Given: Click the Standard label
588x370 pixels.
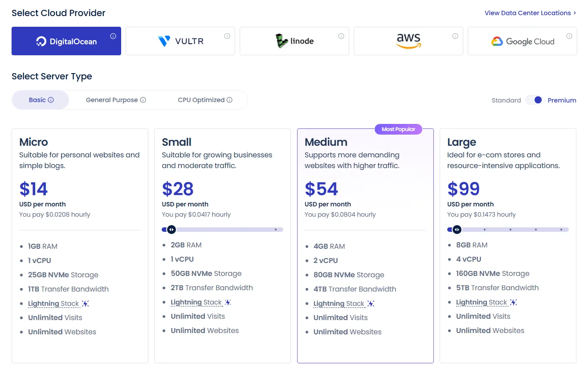Looking at the screenshot, I should [x=506, y=100].
